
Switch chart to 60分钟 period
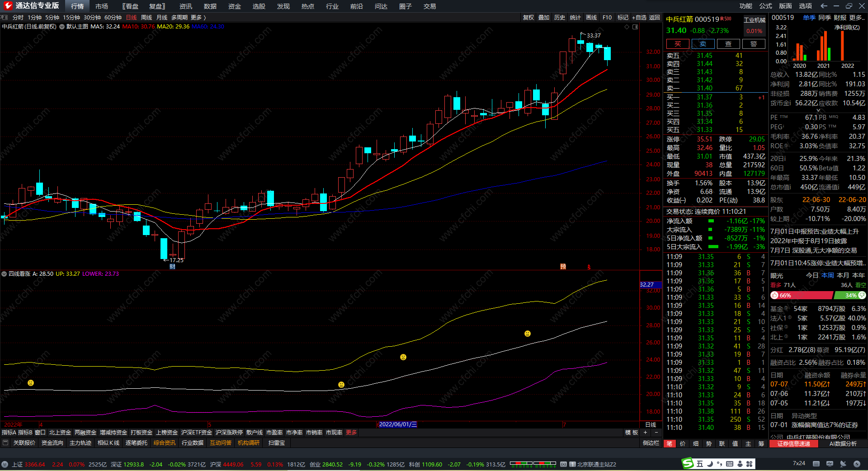tap(113, 18)
